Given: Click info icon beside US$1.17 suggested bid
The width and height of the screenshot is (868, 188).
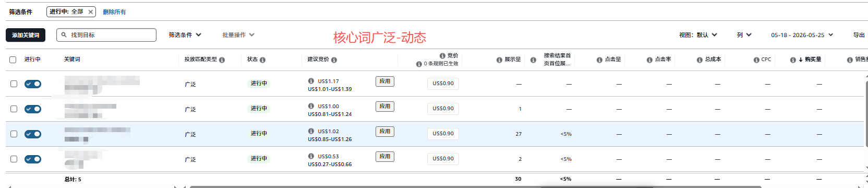Looking at the screenshot, I should pos(311,81).
